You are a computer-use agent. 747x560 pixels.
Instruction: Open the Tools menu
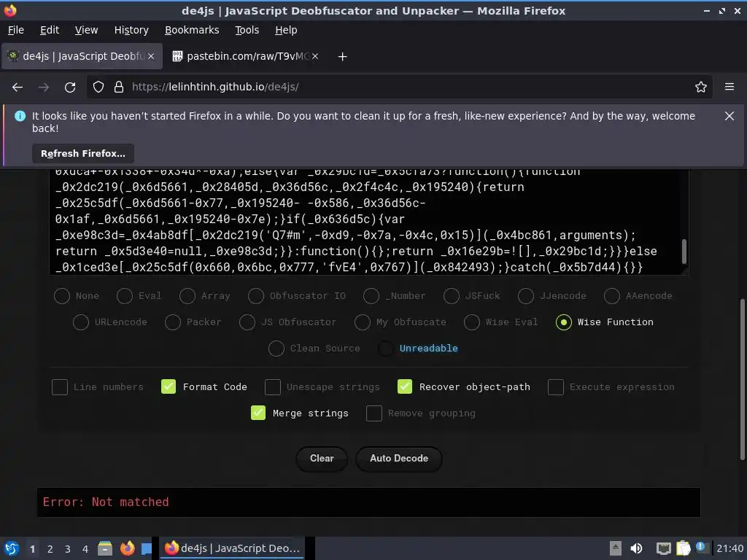(x=247, y=30)
